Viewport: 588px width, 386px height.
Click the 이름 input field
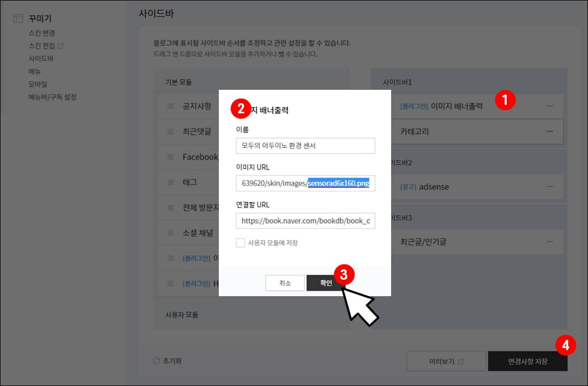305,145
